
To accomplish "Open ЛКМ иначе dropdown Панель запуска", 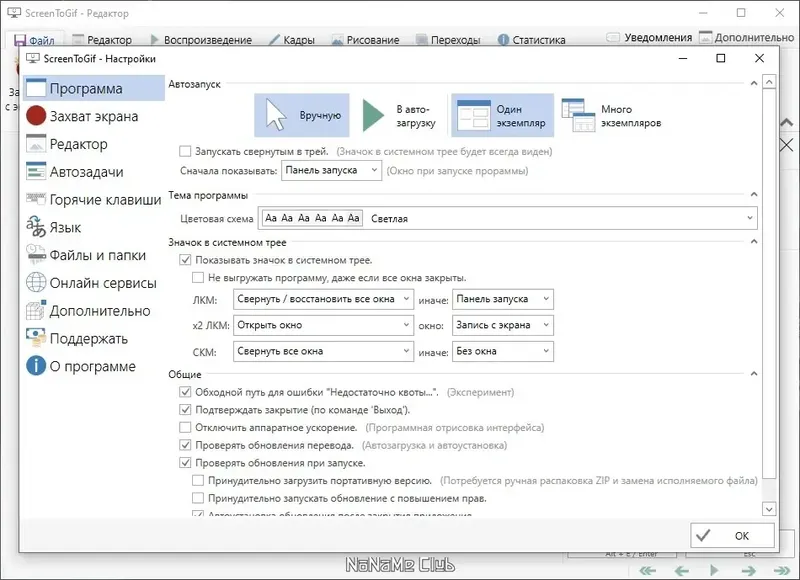I will pos(503,299).
